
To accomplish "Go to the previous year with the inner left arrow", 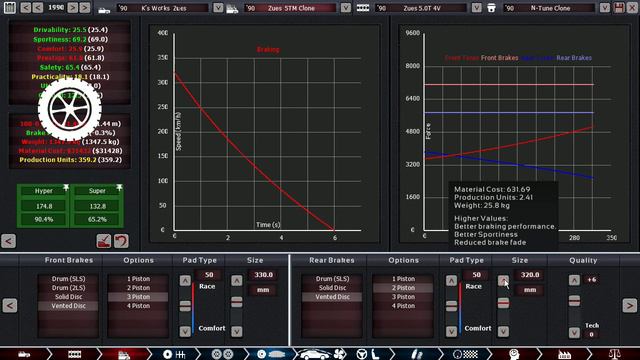I will 38,7.
